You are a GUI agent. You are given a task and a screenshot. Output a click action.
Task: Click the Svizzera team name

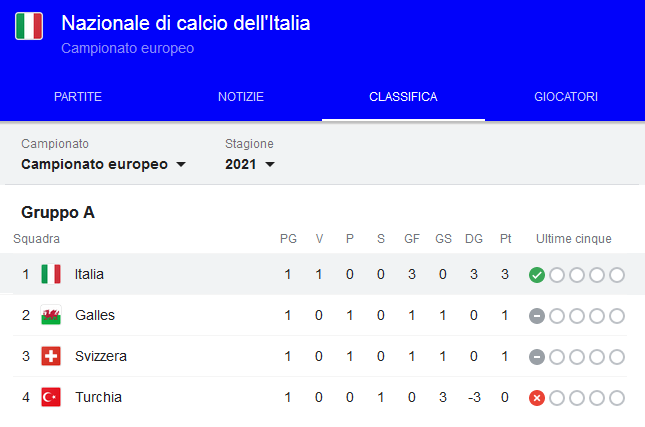coord(101,357)
